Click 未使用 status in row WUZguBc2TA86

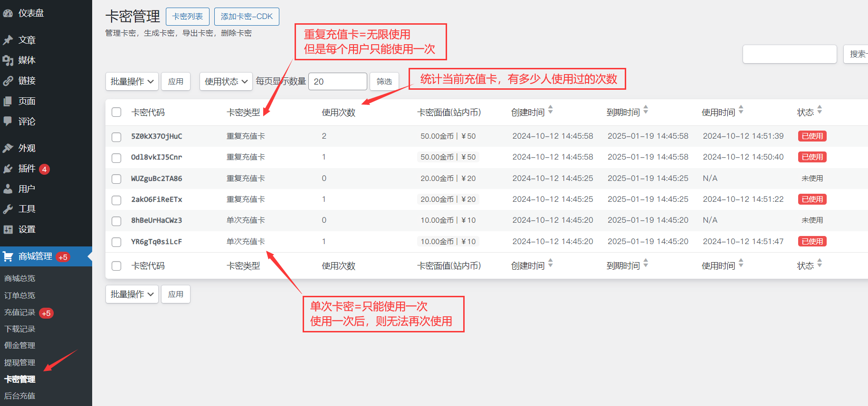(x=812, y=179)
